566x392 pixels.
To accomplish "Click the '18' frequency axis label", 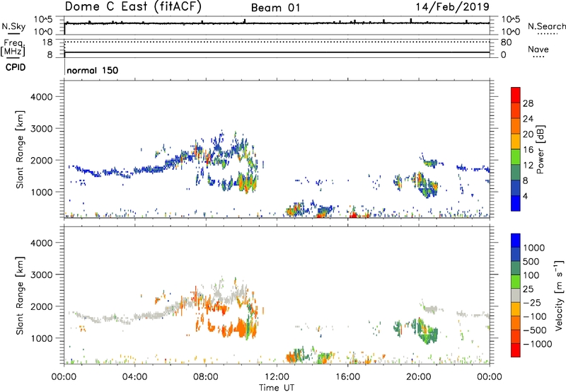I will point(47,42).
